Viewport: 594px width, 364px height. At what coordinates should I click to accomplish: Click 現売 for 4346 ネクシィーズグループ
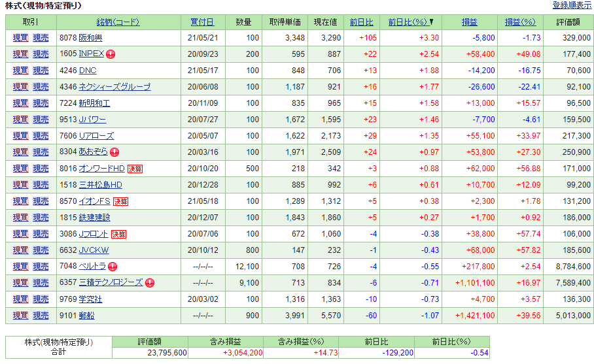[41, 87]
